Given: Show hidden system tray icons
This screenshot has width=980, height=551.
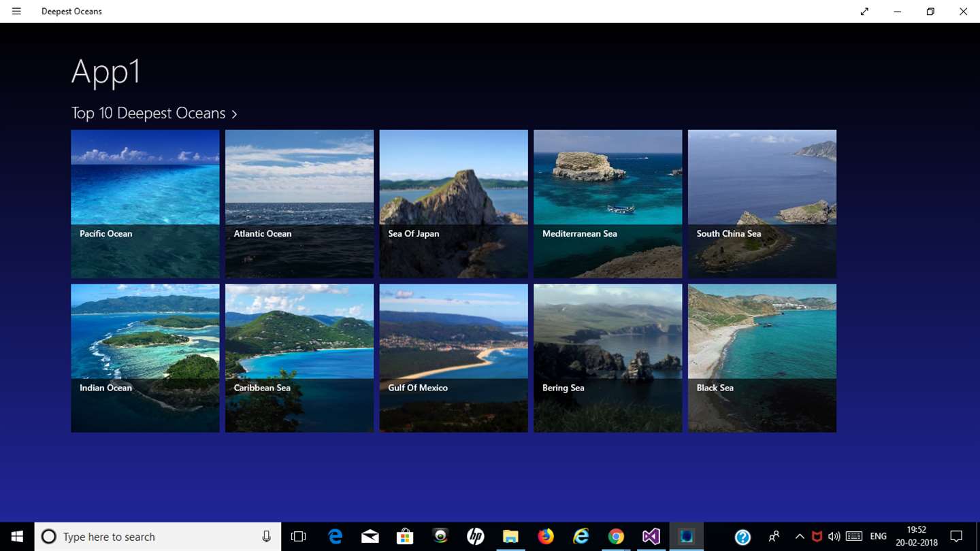Looking at the screenshot, I should pos(800,537).
